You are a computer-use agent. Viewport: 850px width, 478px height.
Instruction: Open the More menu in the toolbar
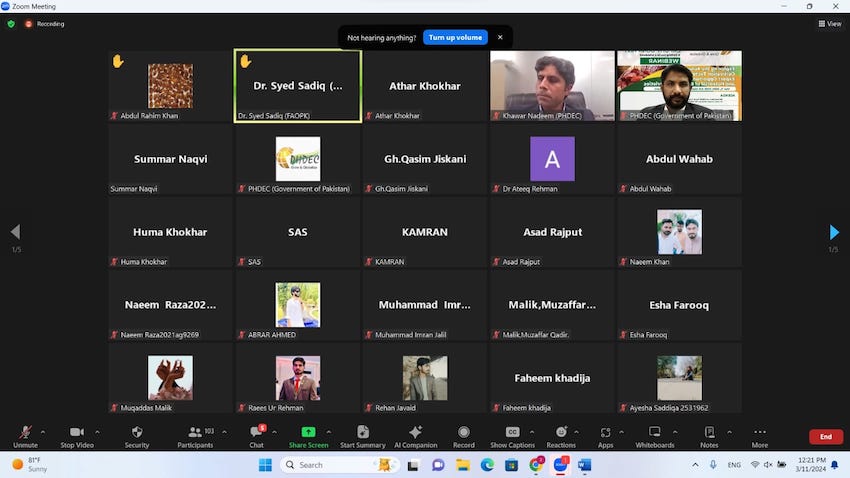pyautogui.click(x=760, y=435)
